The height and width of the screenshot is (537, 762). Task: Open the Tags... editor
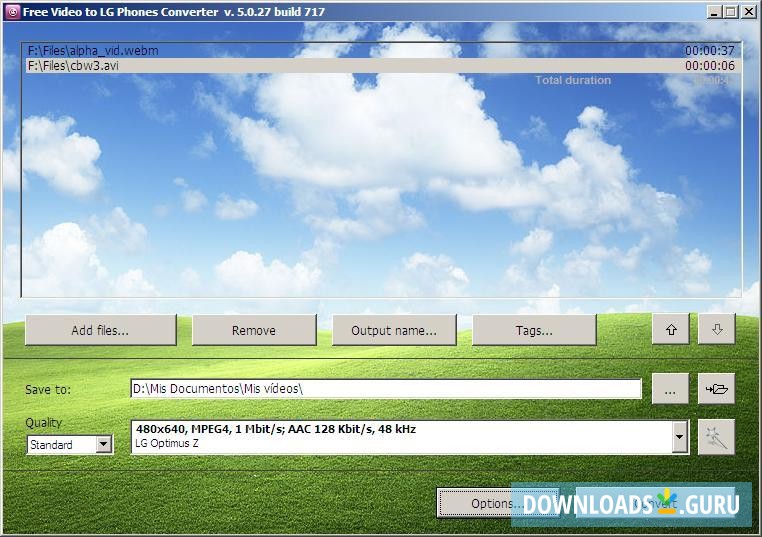[x=534, y=330]
